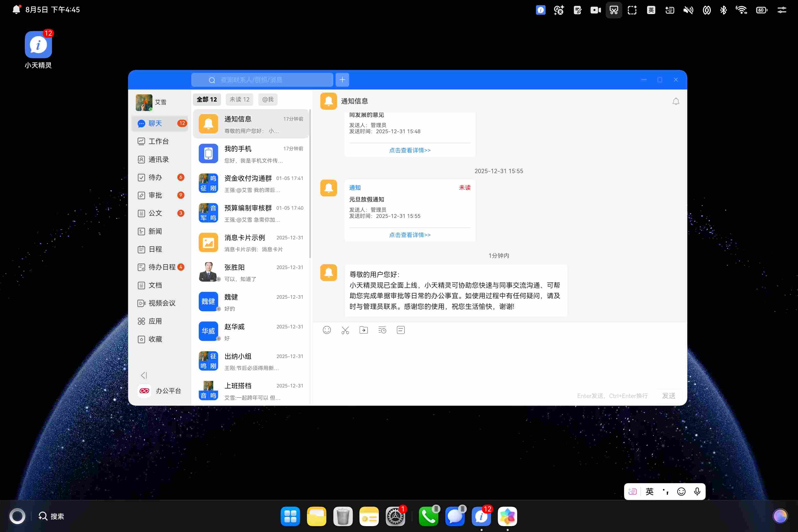Click the note icon in chat toolbar
Viewport: 798px width, 532px height.
[401, 330]
